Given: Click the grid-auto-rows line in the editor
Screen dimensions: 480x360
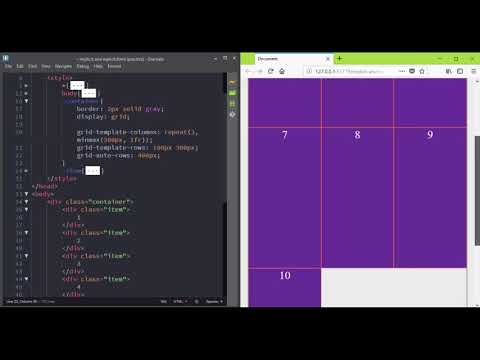Looking at the screenshot, I should (x=118, y=155).
